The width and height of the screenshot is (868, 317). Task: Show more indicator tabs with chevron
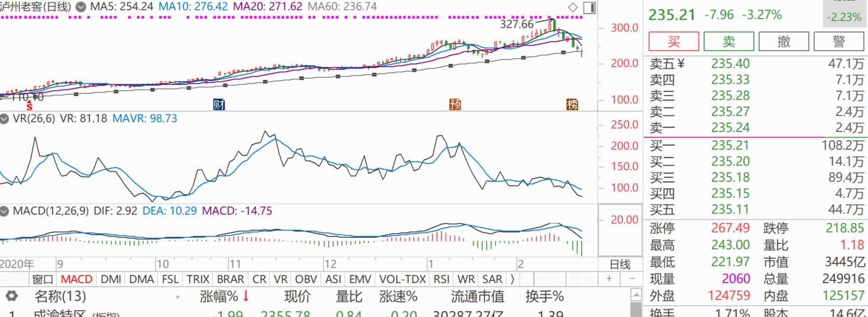pyautogui.click(x=512, y=278)
